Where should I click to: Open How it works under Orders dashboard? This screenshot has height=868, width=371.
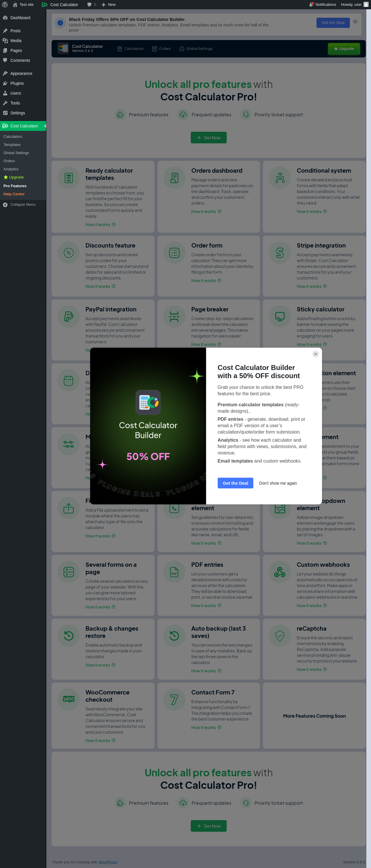206,212
